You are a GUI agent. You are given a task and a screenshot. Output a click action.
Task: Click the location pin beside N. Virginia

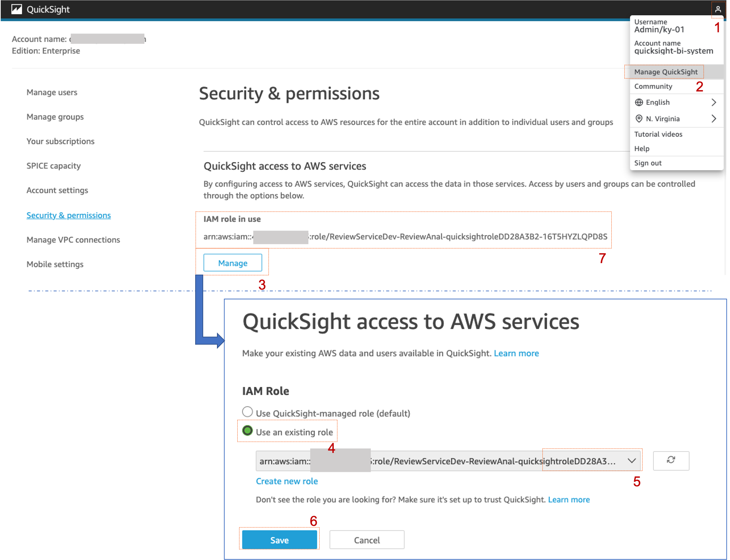point(639,118)
